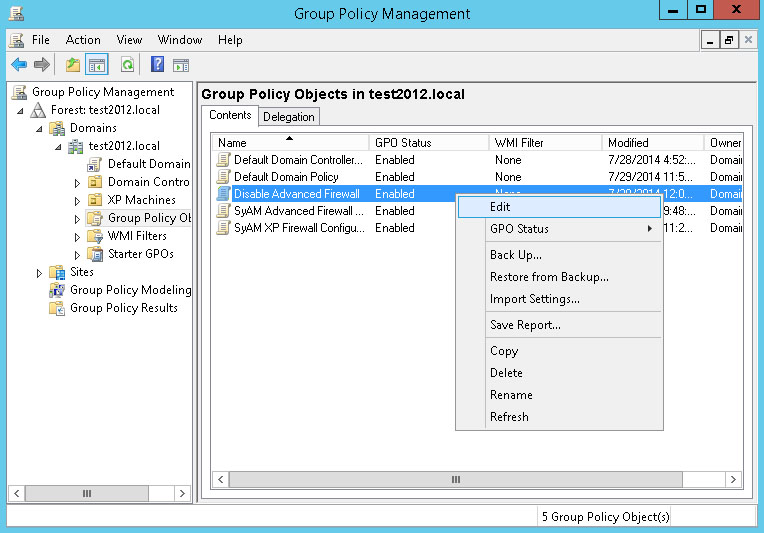Image resolution: width=764 pixels, height=533 pixels.
Task: Select Back Up... in the context menu
Action: click(x=516, y=255)
